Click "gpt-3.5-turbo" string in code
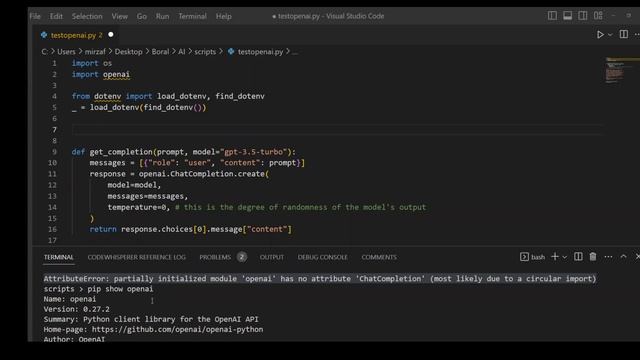The image size is (640, 360). pos(255,152)
